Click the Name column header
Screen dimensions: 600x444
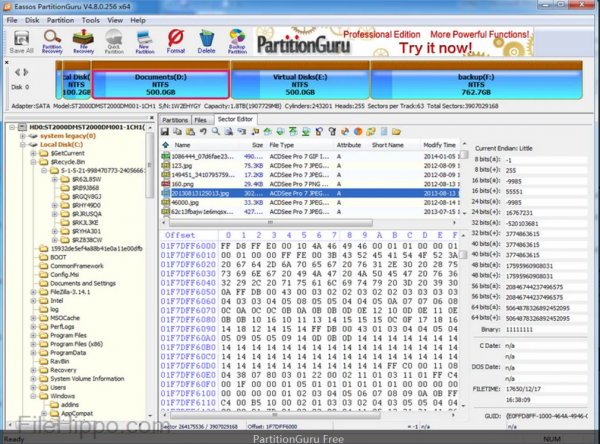183,144
